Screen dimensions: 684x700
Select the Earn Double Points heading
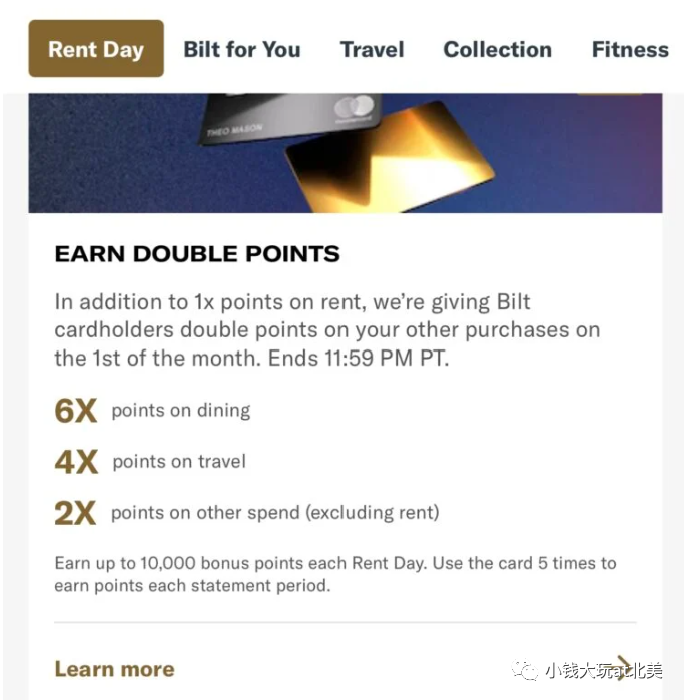coord(197,254)
